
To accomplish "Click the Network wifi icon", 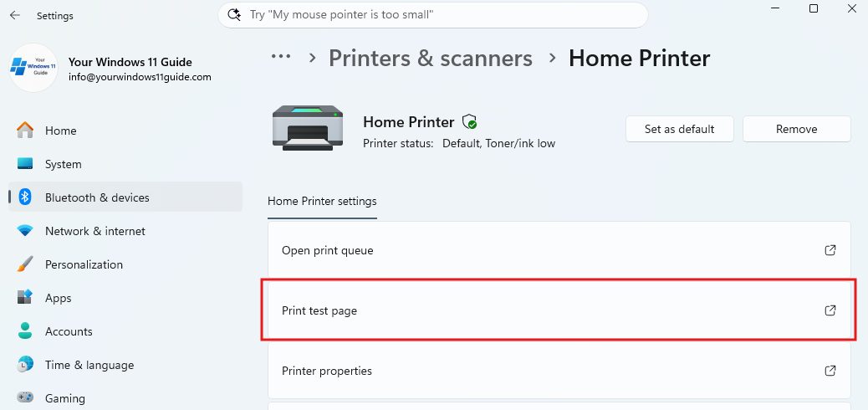I will (25, 231).
